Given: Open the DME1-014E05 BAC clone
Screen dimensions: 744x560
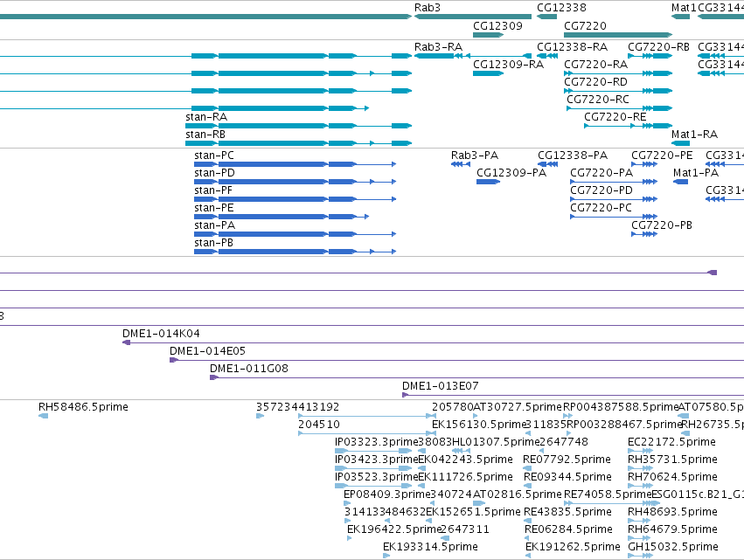Looking at the screenshot, I should (x=456, y=360).
